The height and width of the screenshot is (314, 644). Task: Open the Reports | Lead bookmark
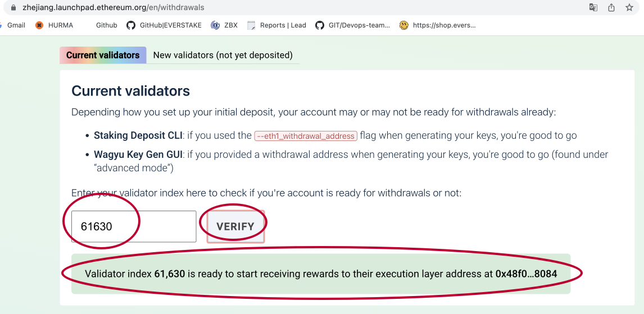(x=277, y=25)
